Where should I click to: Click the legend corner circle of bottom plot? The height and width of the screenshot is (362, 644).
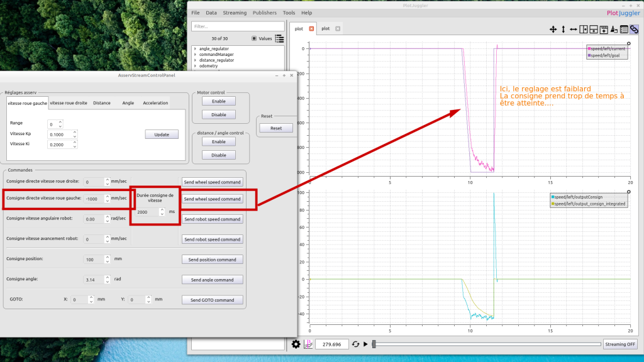[x=628, y=192]
